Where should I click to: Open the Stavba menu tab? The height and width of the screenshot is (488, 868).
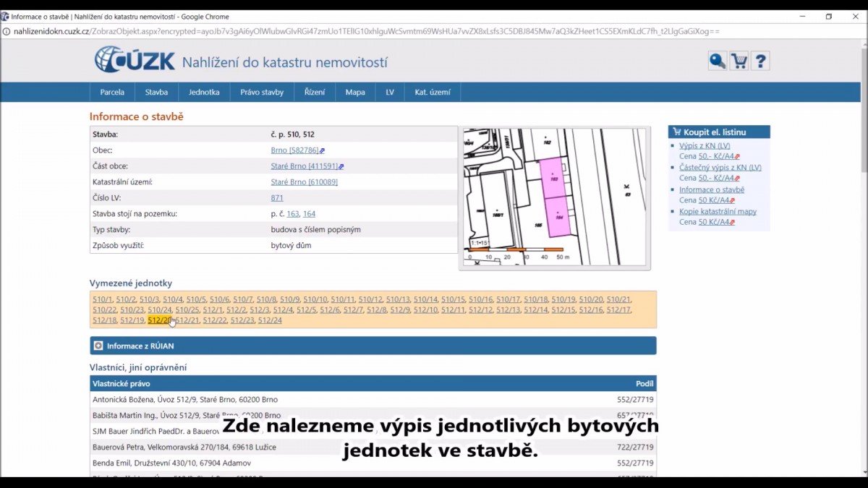156,92
